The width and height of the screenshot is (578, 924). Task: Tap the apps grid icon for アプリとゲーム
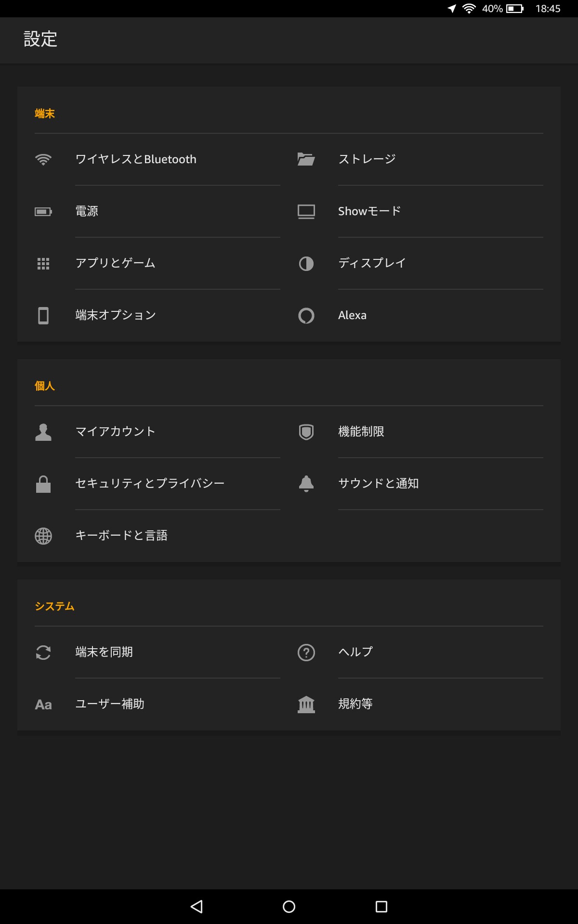pos(43,263)
